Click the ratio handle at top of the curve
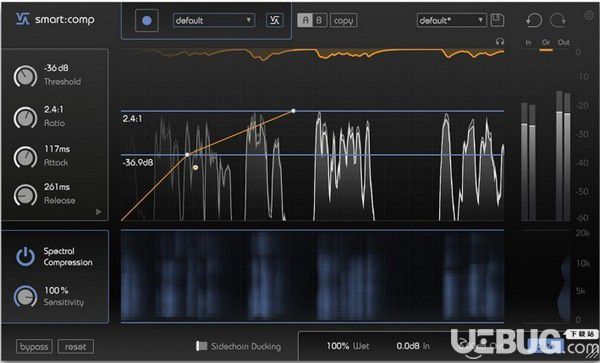 pos(293,111)
